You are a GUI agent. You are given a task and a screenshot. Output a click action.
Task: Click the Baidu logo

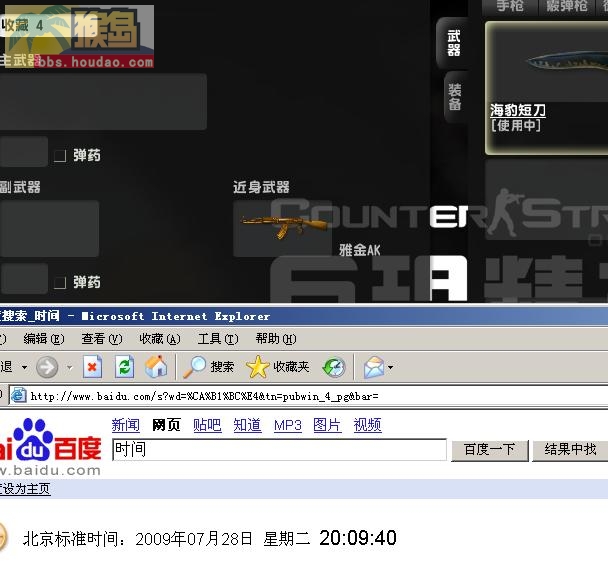pyautogui.click(x=50, y=446)
